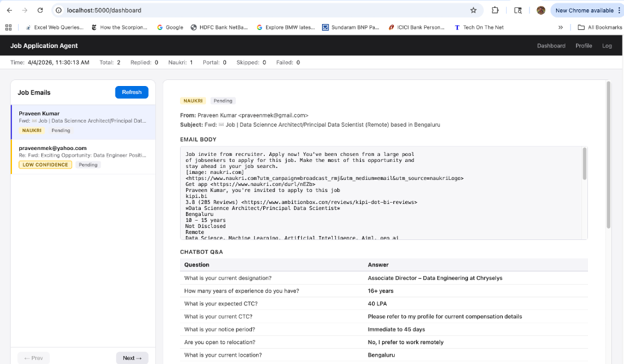The width and height of the screenshot is (624, 364).
Task: Click the Naukri count in status bar
Action: (180, 63)
